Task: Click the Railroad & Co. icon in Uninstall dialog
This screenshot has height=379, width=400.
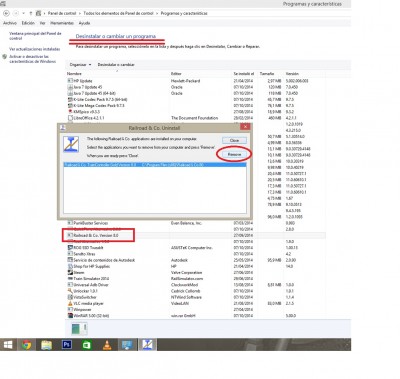Action: [71, 144]
